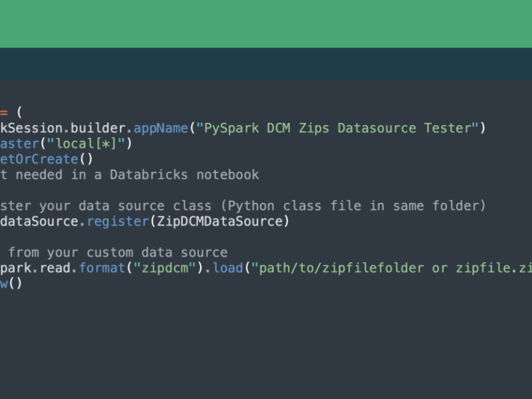Click the comment about Python class file
The image size is (532, 399).
[x=243, y=206]
